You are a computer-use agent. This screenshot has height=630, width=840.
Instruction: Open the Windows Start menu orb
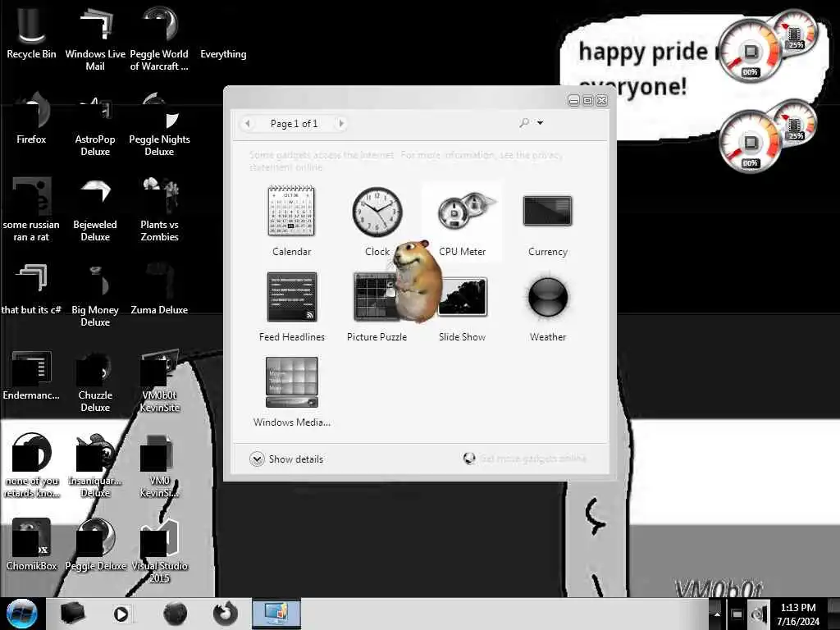(x=22, y=614)
